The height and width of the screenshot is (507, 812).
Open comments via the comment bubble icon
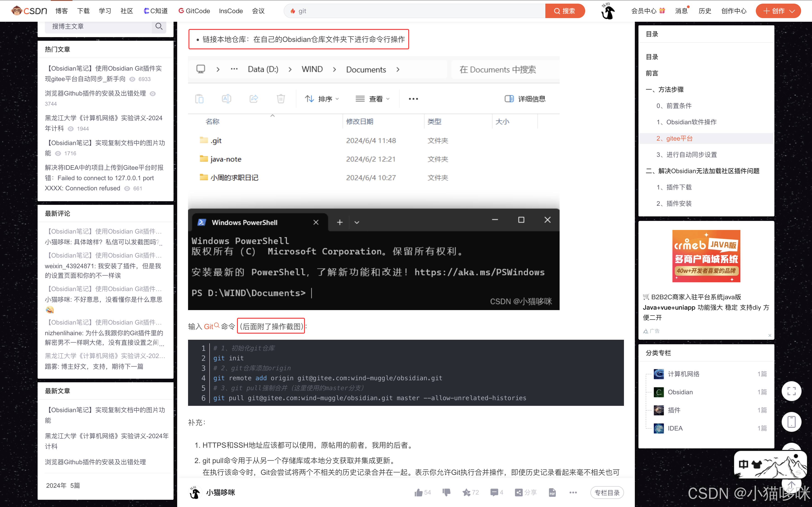495,493
